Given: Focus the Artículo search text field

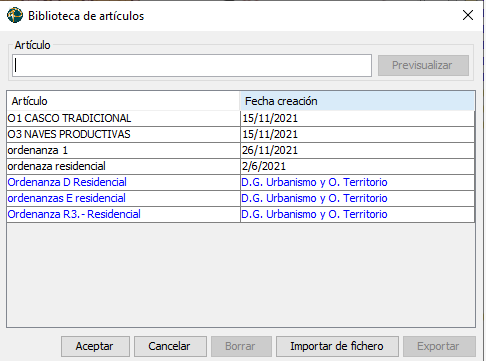Looking at the screenshot, I should (192, 65).
